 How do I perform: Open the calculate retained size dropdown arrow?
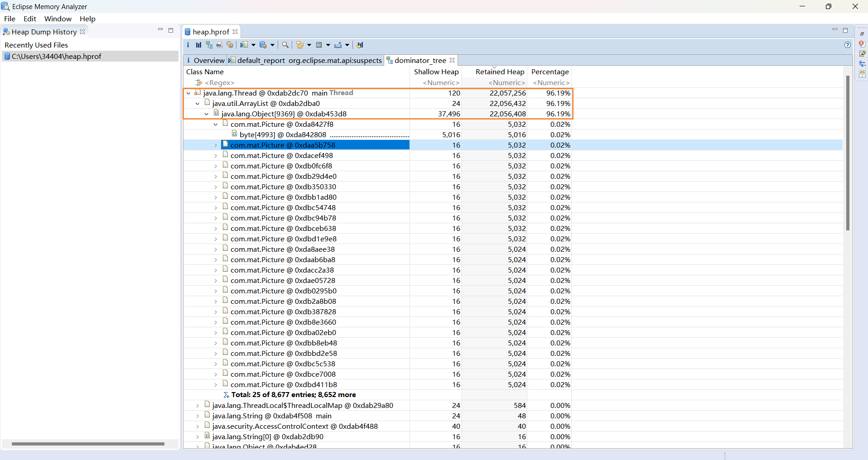point(328,45)
